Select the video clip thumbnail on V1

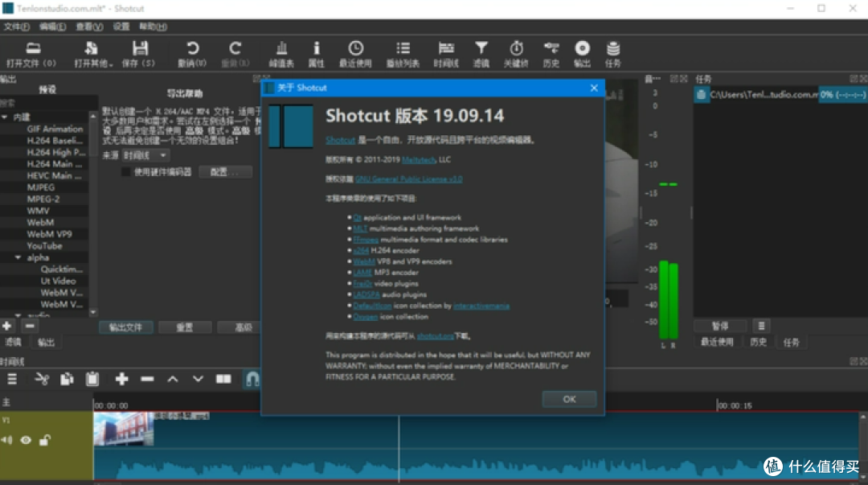pyautogui.click(x=124, y=429)
